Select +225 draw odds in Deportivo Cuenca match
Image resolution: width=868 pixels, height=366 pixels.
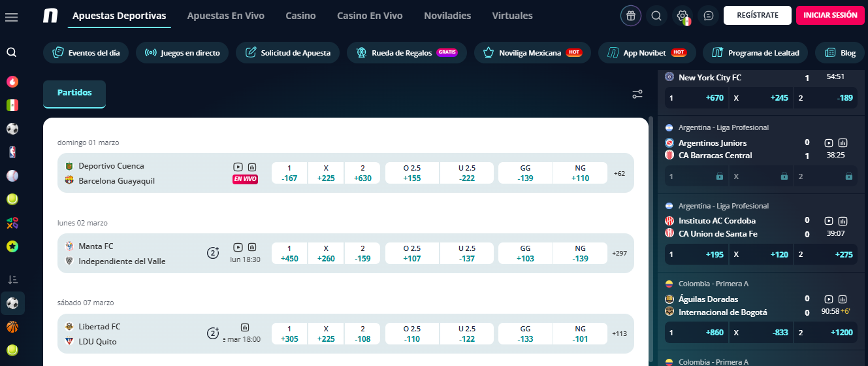point(326,173)
